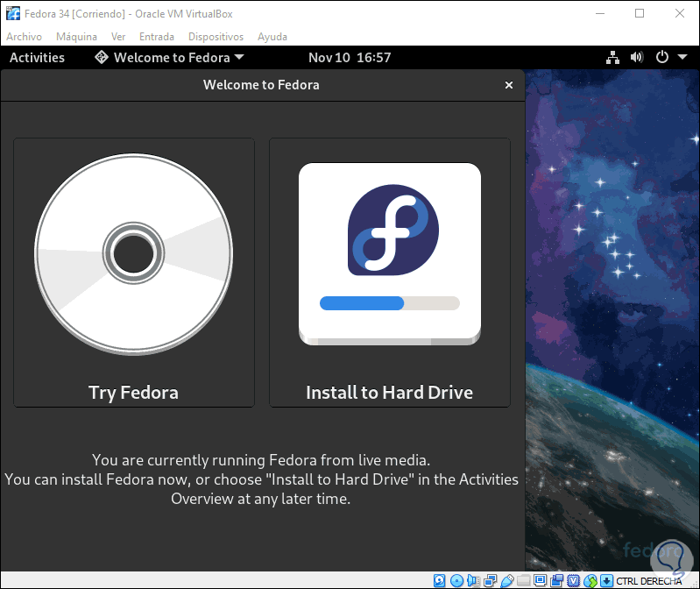Click the audio icon in VirtualBox status bar
The height and width of the screenshot is (589, 700).
point(473,580)
